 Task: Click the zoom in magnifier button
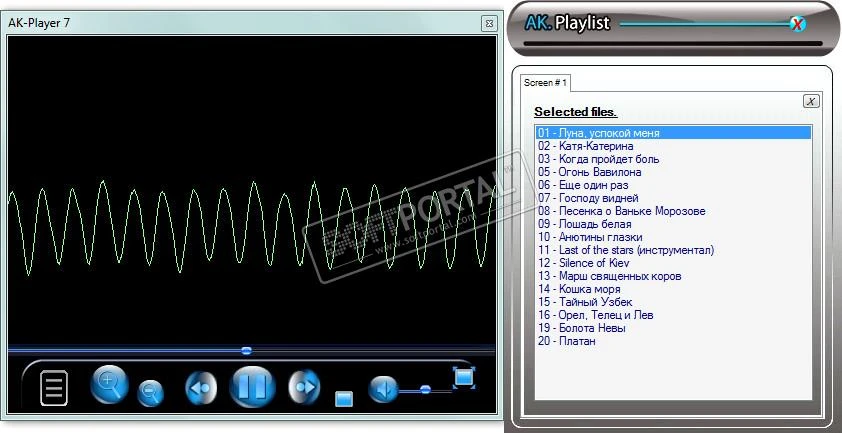coord(110,384)
